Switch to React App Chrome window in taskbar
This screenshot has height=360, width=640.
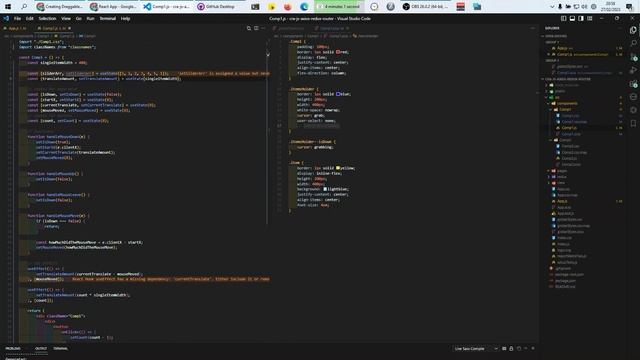[113, 7]
